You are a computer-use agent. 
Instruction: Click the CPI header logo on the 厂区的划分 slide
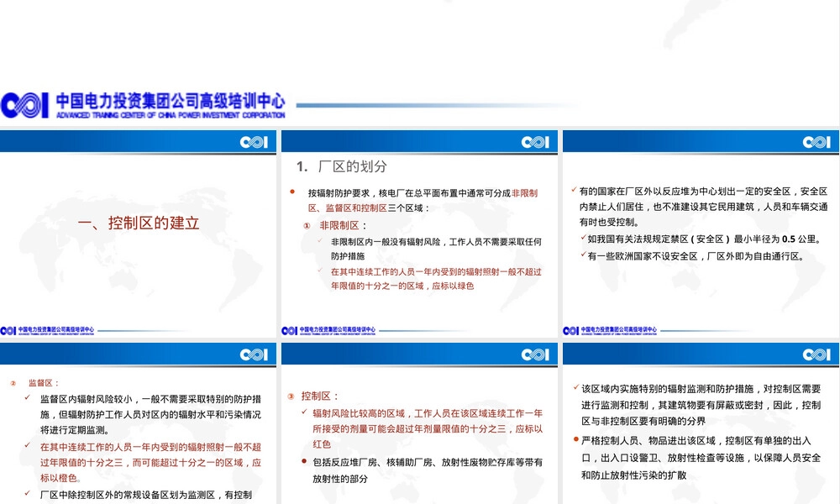coord(535,142)
